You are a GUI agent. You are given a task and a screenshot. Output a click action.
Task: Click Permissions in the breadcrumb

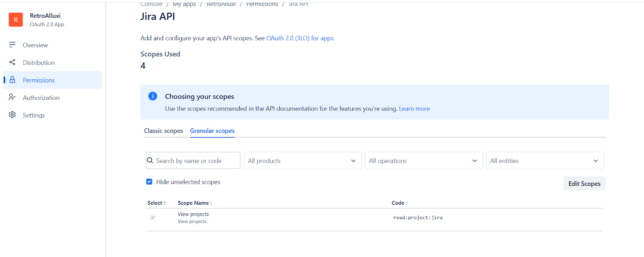coord(262,4)
